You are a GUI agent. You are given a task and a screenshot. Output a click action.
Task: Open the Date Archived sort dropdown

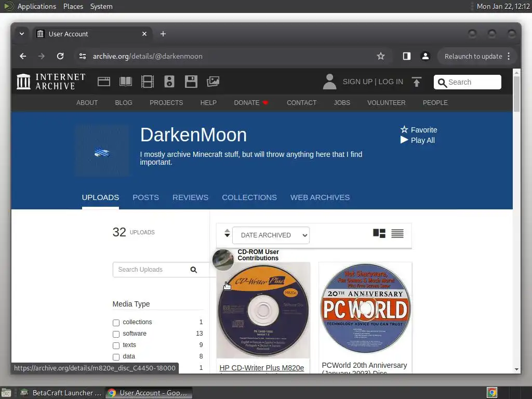[271, 235]
